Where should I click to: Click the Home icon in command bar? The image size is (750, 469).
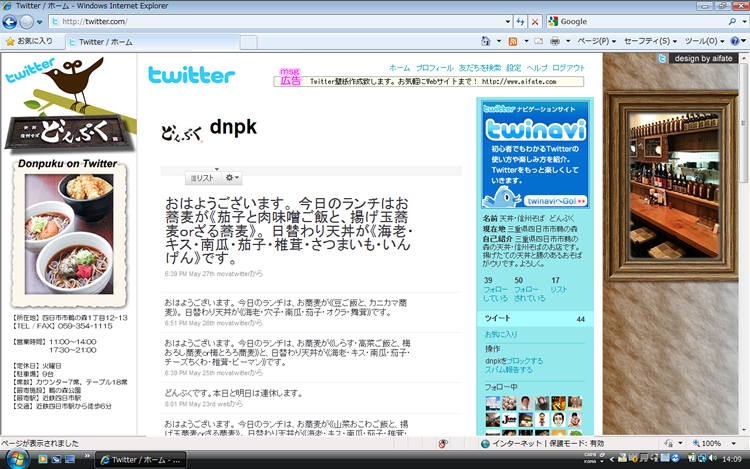[485, 41]
